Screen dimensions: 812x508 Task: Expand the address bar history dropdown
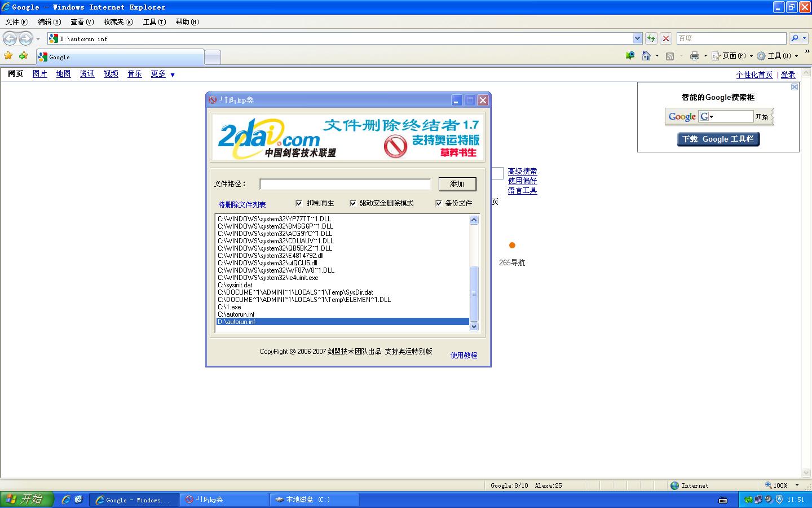click(637, 38)
